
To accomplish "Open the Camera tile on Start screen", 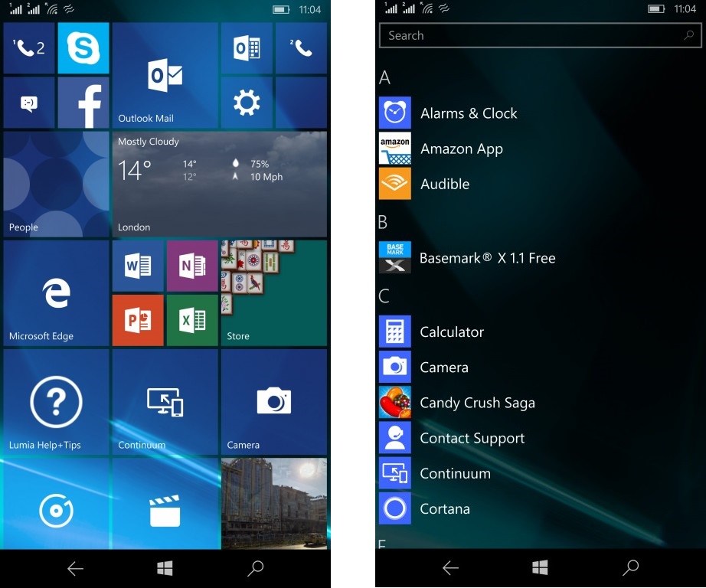I will [x=274, y=402].
